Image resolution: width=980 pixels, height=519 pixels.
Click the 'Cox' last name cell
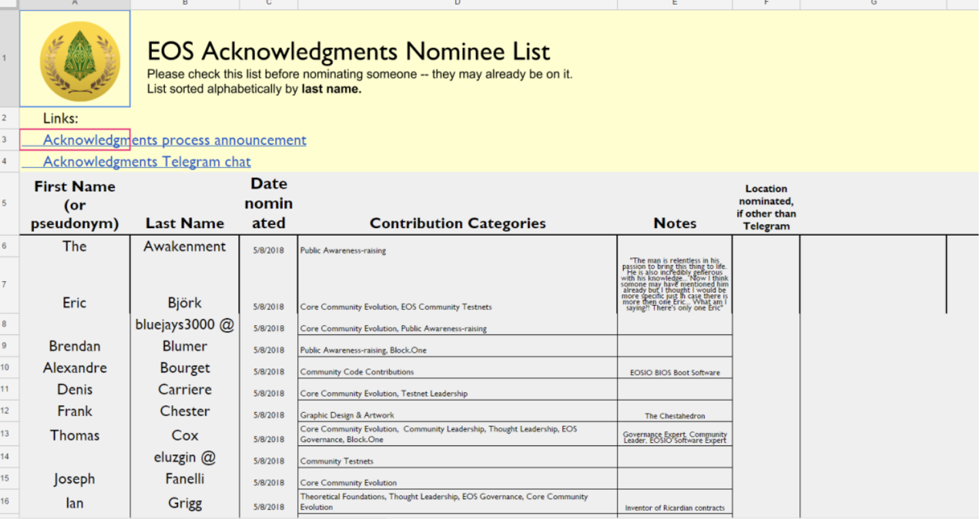(185, 435)
